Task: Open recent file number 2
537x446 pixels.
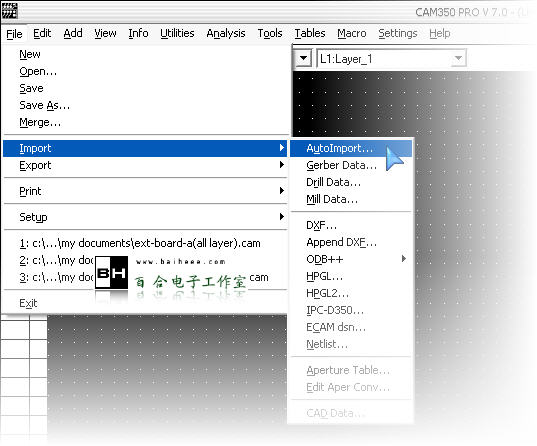Action: coord(145,260)
